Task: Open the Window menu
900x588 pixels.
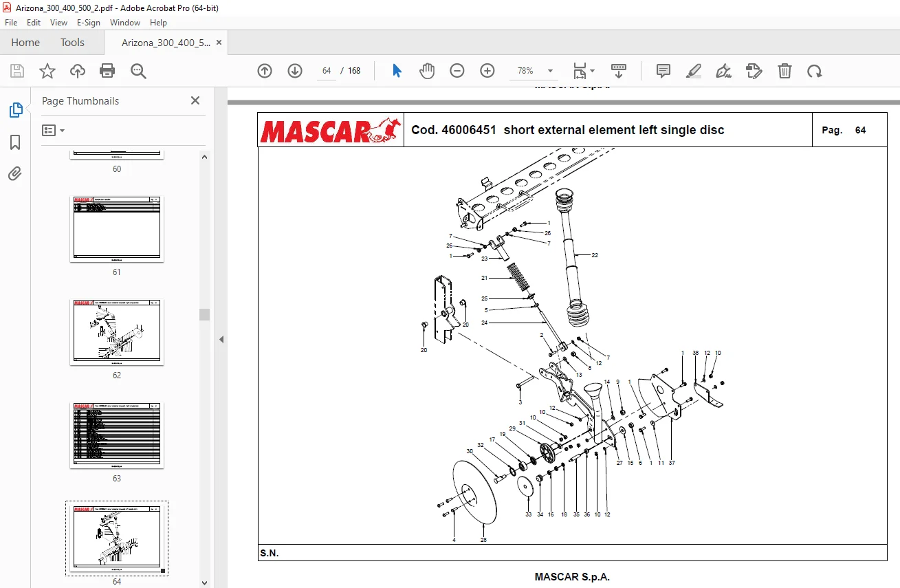Action: point(125,23)
